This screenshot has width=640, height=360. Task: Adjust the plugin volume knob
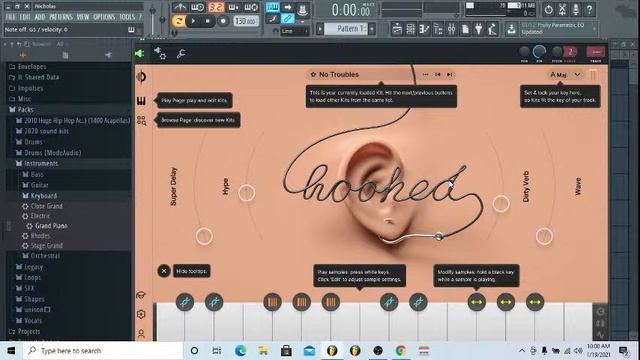point(539,51)
